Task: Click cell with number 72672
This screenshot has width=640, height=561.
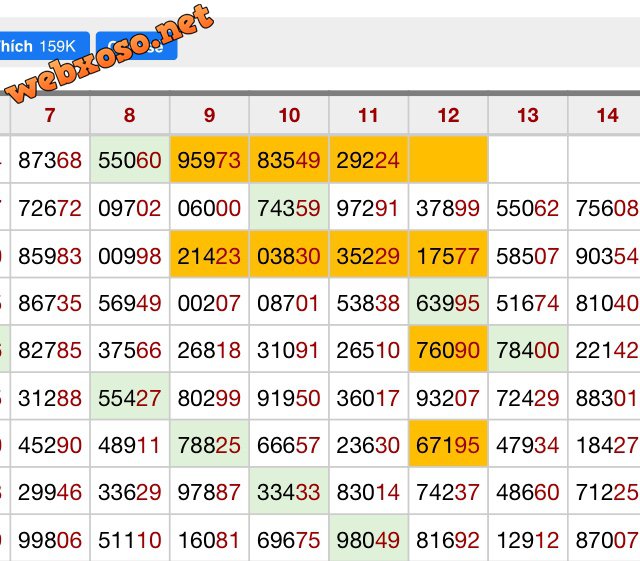Action: pyautogui.click(x=50, y=207)
